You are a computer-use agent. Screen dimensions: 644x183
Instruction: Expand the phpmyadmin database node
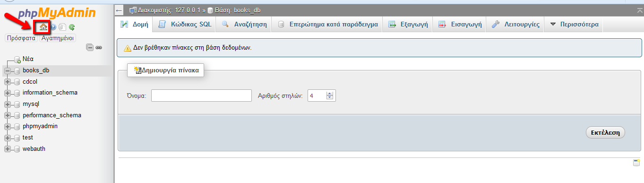point(8,127)
